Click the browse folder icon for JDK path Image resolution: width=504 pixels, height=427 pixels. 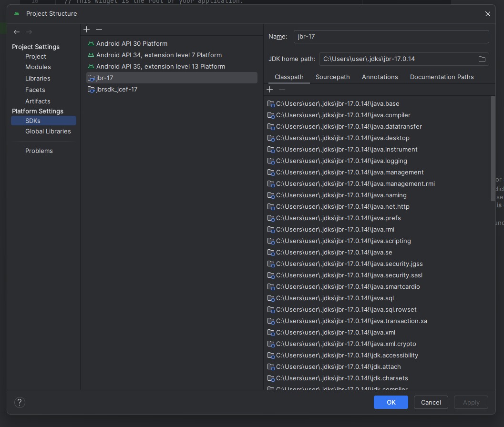coord(482,59)
